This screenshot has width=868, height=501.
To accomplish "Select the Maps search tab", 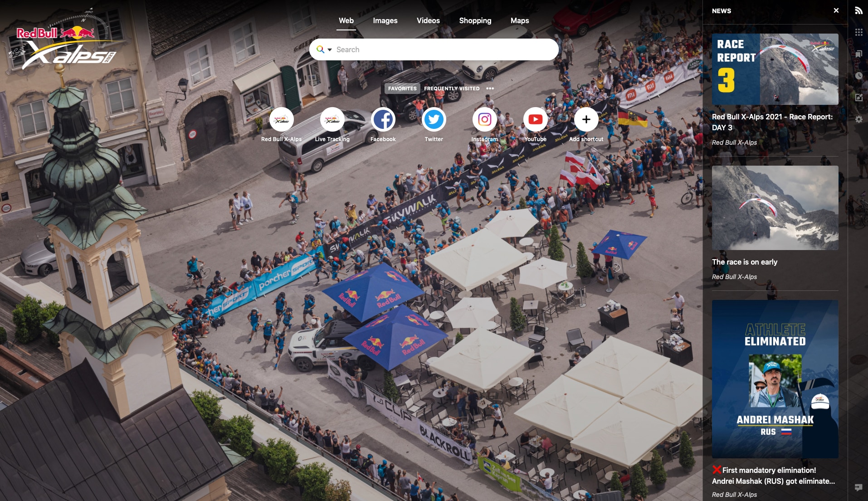I will pos(520,20).
